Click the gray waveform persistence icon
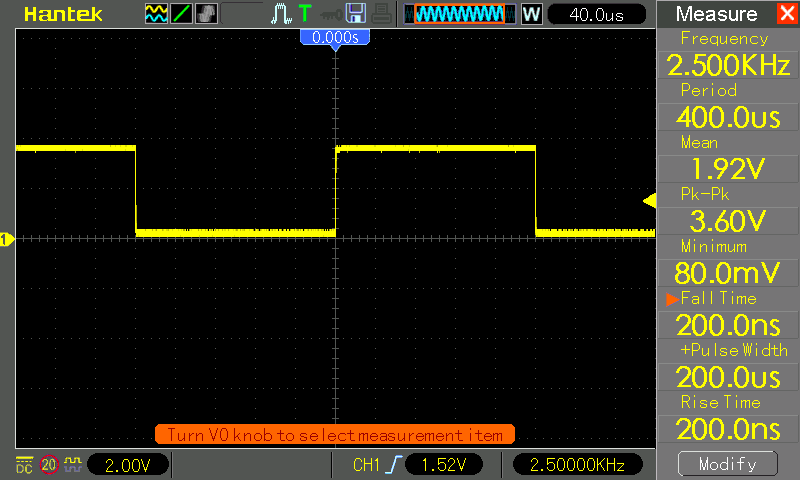 pos(206,14)
